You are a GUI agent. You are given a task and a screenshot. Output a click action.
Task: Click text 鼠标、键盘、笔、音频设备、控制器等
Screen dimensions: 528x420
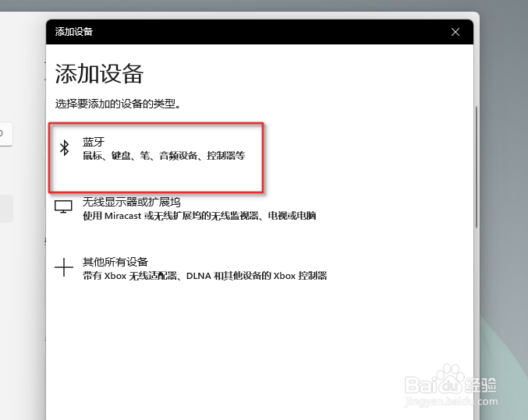(164, 156)
